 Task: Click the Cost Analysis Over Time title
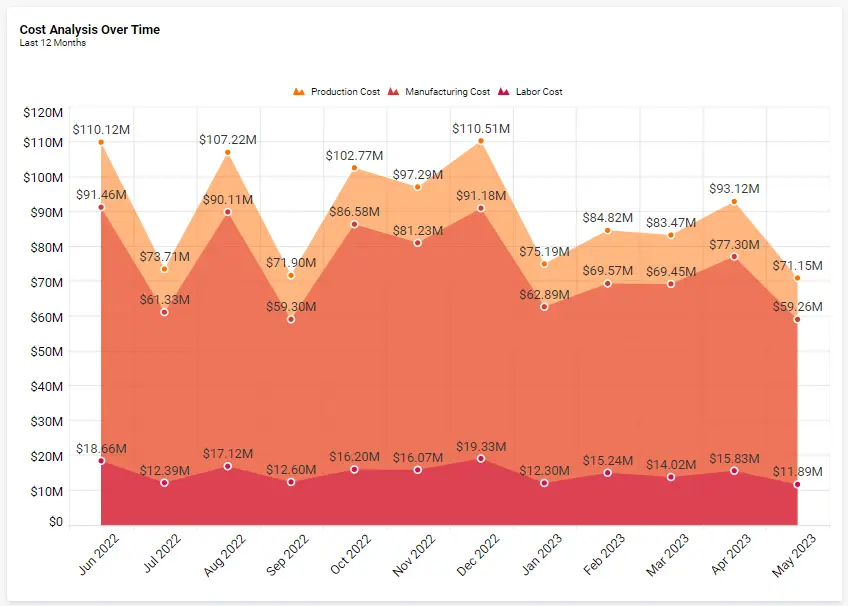coord(88,29)
